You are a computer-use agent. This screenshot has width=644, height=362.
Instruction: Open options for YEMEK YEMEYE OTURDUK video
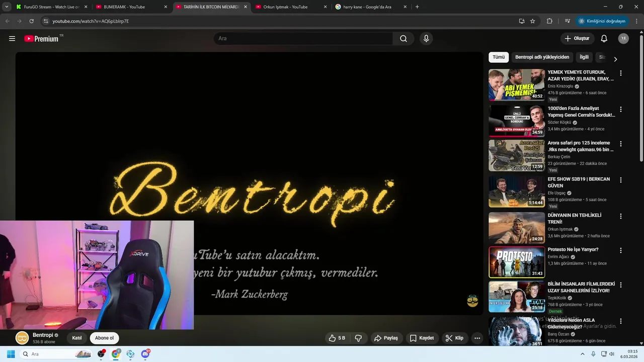(x=620, y=73)
